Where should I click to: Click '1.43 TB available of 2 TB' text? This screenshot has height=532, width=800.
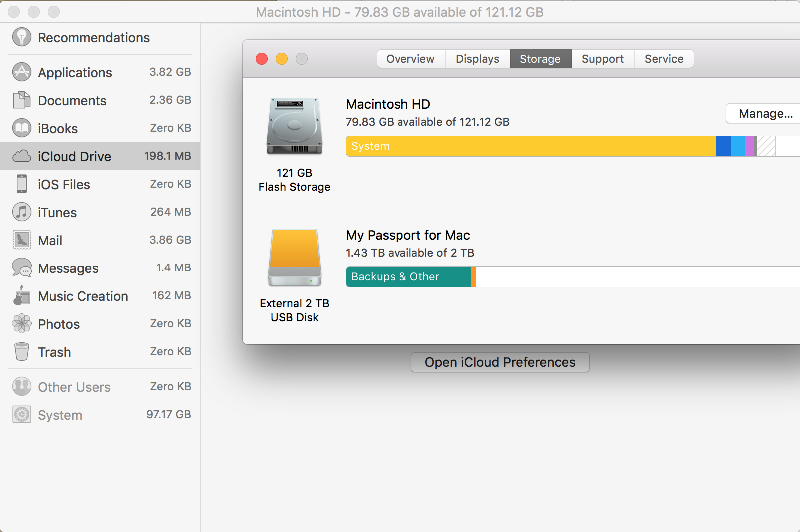coord(410,253)
